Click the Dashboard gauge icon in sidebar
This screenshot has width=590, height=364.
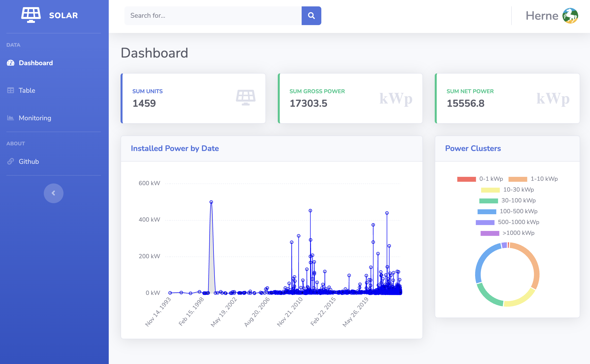(x=11, y=63)
